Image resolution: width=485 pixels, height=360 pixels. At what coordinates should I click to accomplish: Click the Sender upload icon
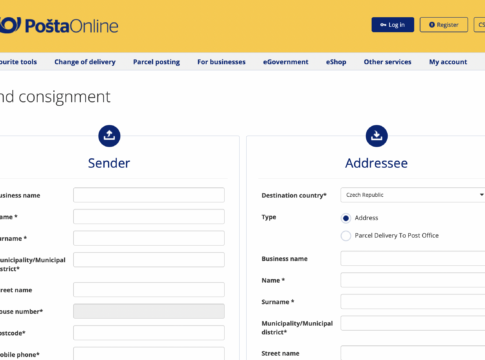click(x=109, y=136)
